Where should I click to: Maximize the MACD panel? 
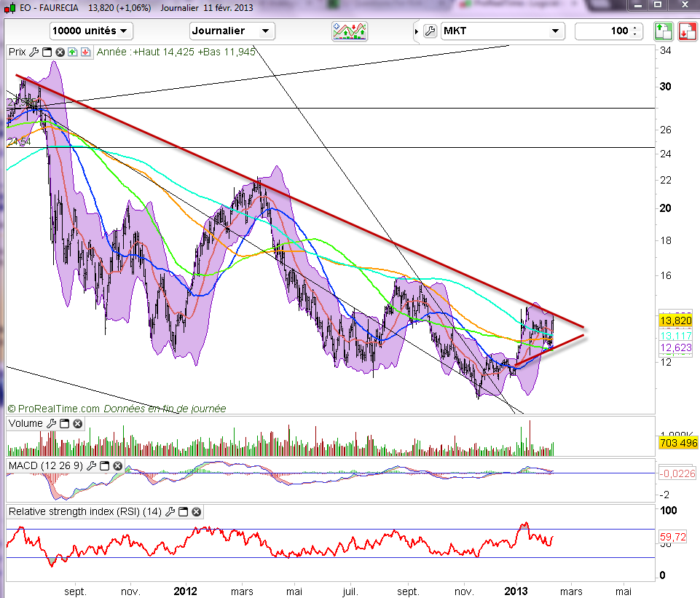(x=104, y=466)
